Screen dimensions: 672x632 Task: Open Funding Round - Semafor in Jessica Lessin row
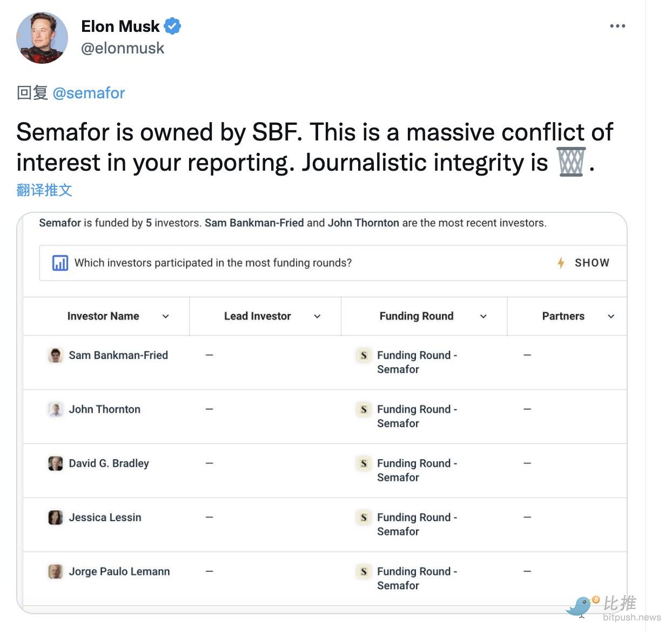(x=416, y=524)
